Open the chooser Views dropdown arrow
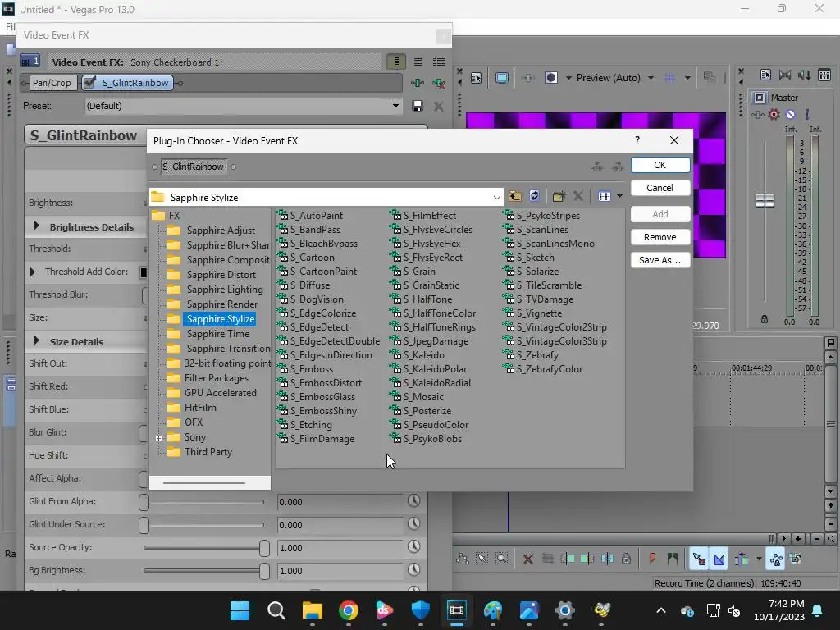Image resolution: width=840 pixels, height=630 pixels. [x=619, y=197]
